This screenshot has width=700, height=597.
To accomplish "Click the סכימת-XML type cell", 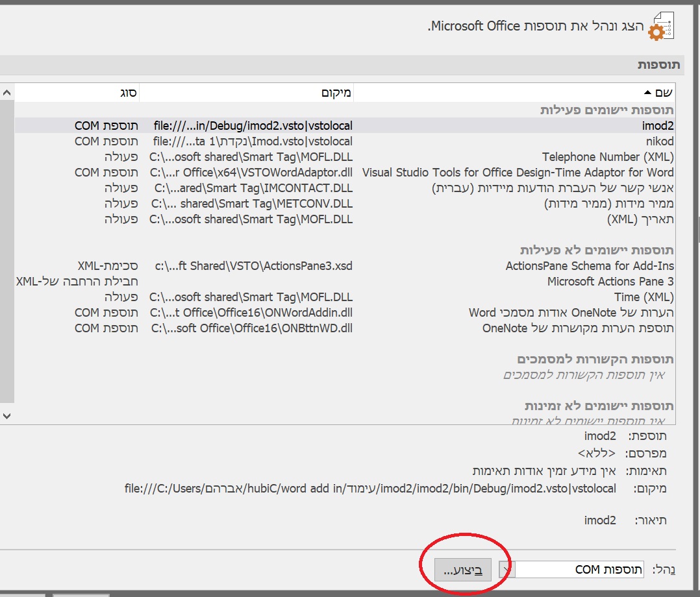I will [108, 266].
